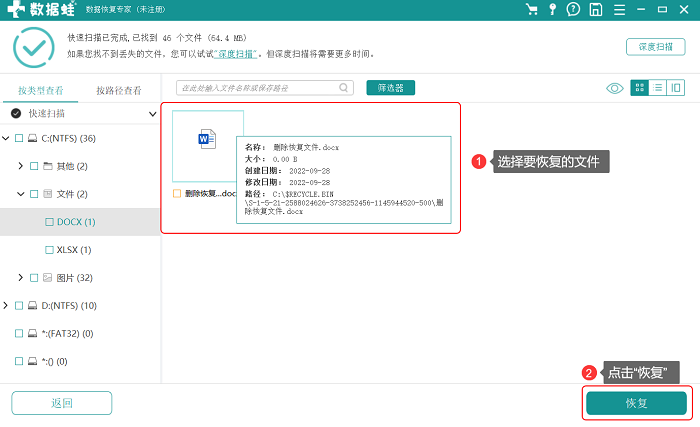Click the save scan floppy disk icon
Image resolution: width=700 pixels, height=427 pixels.
[596, 9]
